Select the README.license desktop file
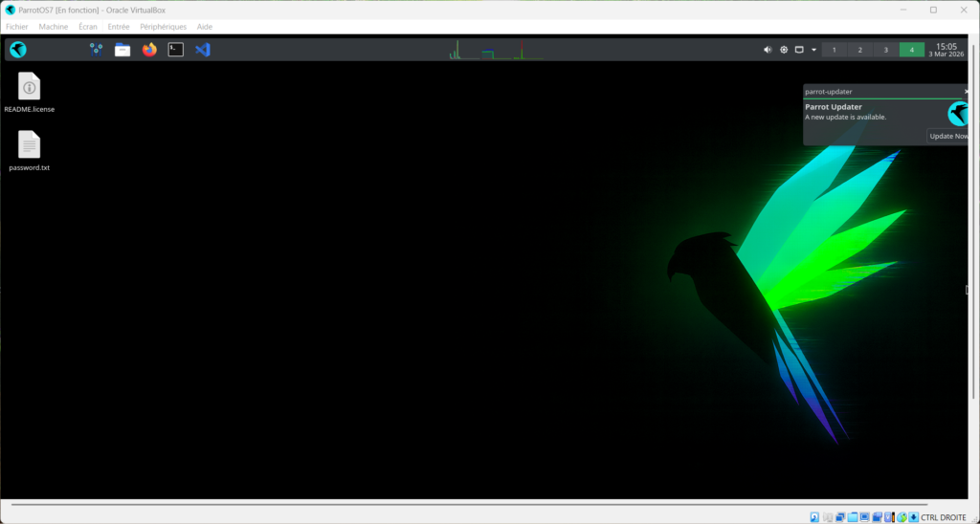The image size is (980, 524). (30, 93)
